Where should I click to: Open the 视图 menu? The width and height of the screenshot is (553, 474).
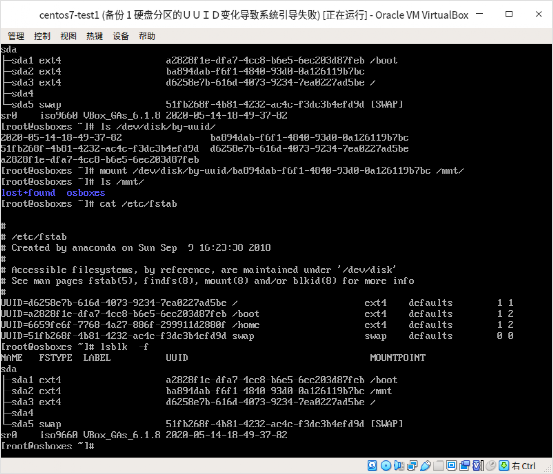68,36
